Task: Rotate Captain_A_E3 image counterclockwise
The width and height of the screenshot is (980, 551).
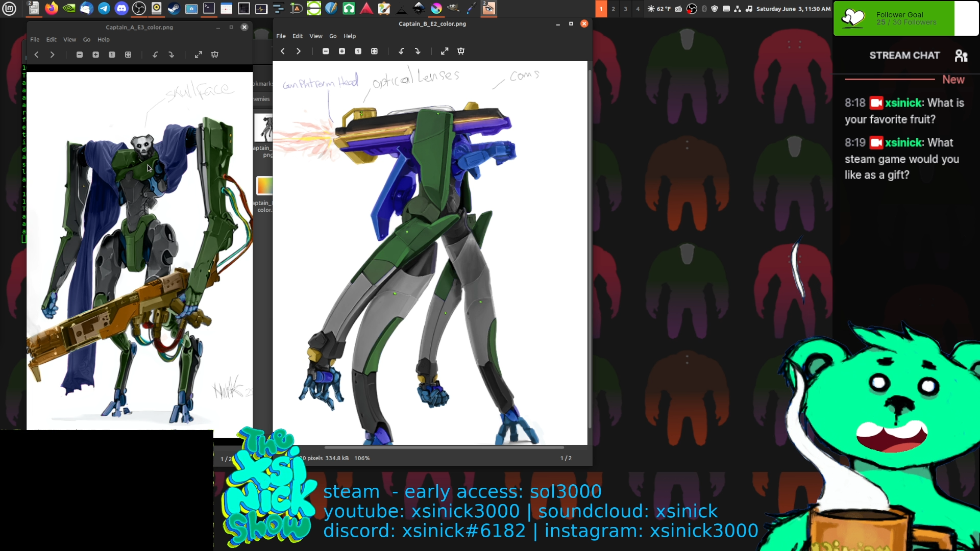Action: 155,55
